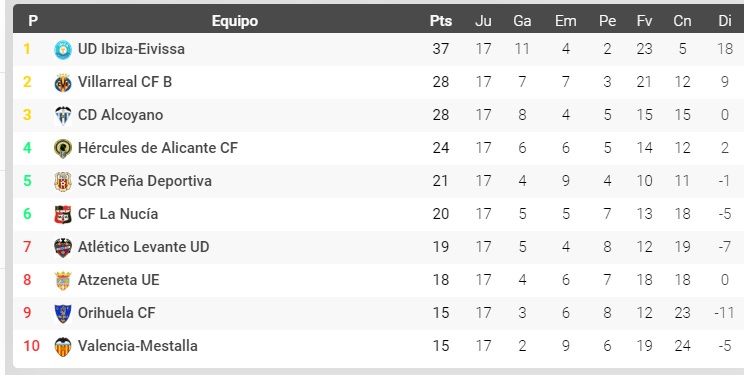Screen dimensions: 744x375
Task: Click the Atzeneta UE team badge
Action: 63,281
